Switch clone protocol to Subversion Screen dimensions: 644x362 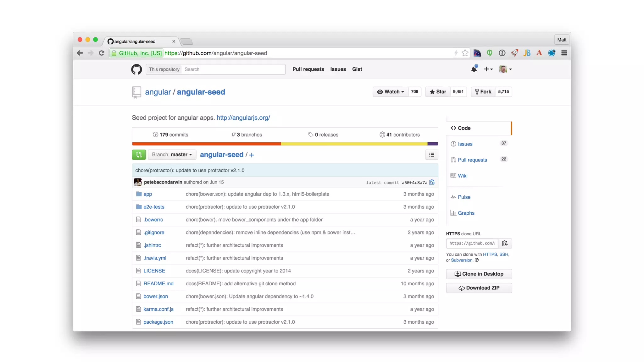coord(462,260)
